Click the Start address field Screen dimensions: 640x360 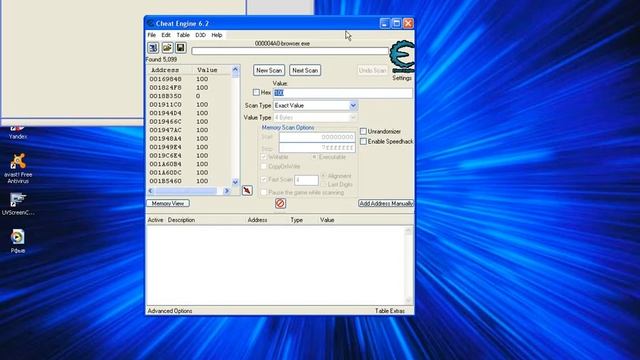tap(317, 137)
